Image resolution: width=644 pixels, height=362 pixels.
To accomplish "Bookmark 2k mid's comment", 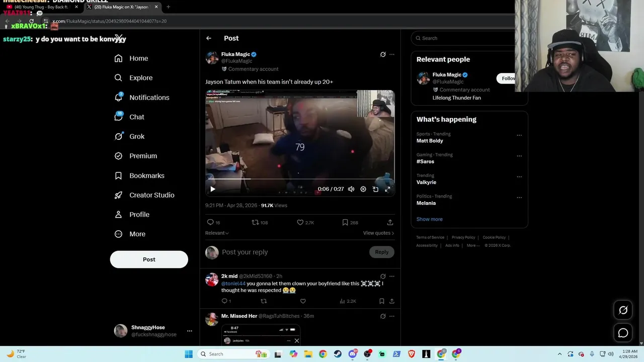I will click(x=382, y=301).
